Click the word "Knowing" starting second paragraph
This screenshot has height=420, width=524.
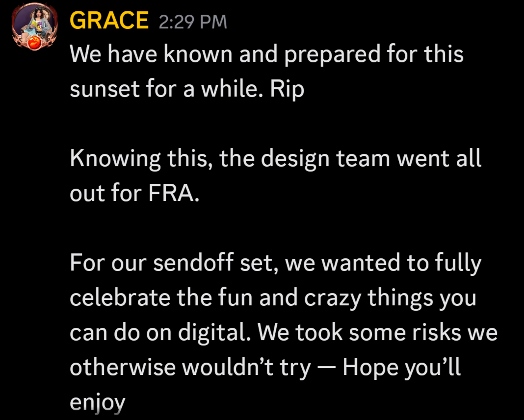(x=115, y=159)
